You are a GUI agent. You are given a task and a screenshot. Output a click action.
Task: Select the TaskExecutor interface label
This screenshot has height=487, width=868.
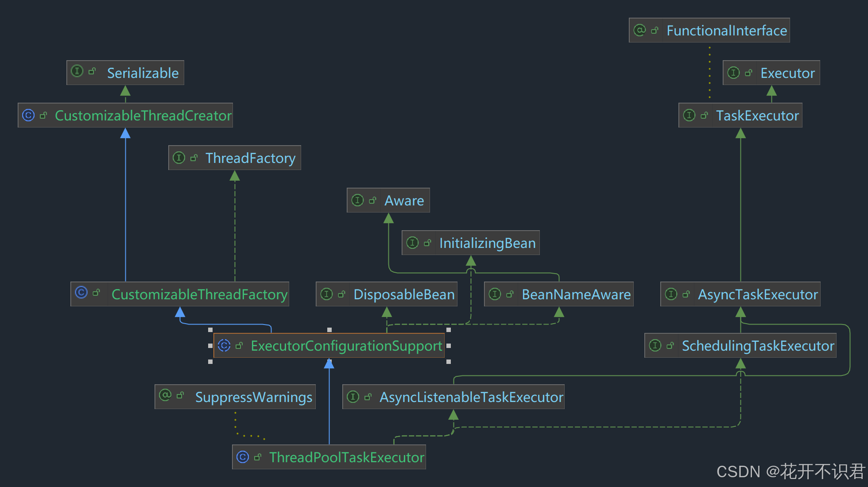(x=757, y=116)
